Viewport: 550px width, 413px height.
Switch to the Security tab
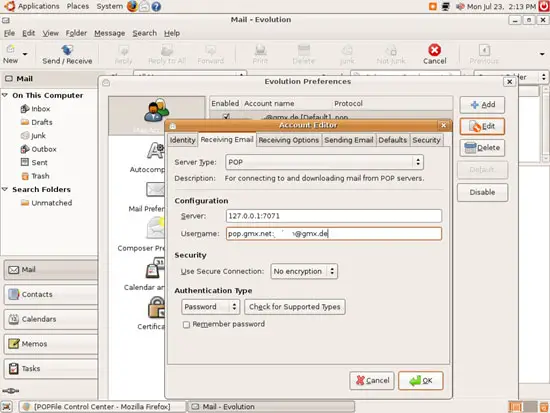point(426,140)
